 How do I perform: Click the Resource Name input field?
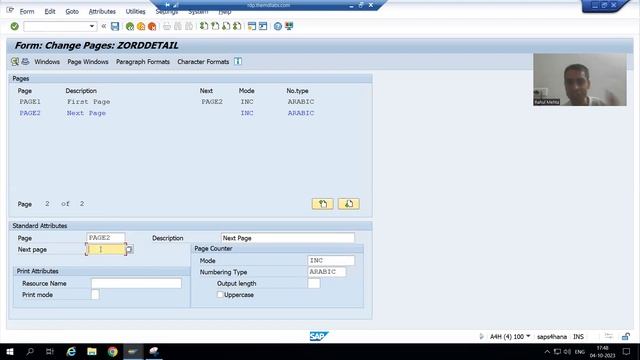(x=136, y=283)
